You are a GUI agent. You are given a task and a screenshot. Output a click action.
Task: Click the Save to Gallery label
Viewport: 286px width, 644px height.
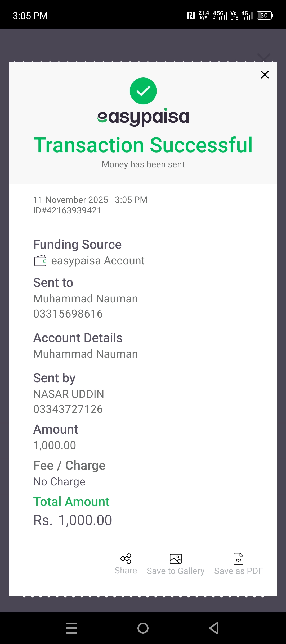point(176,571)
